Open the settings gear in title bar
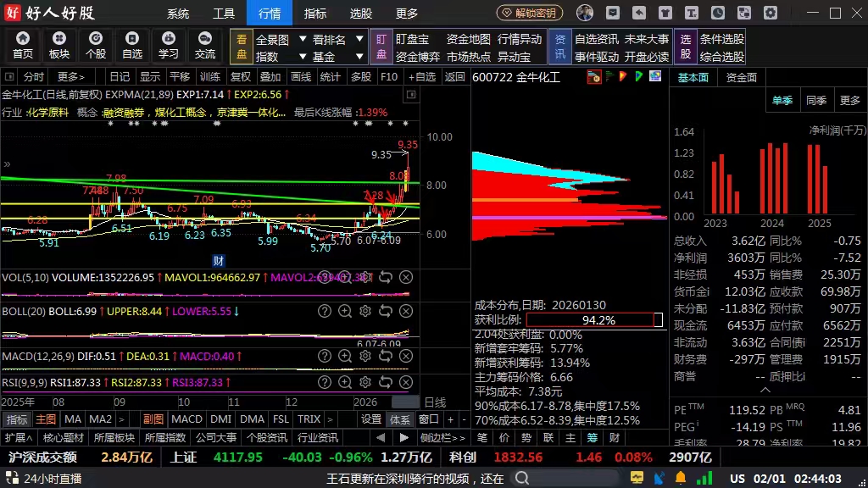This screenshot has height=488, width=868. [x=771, y=13]
